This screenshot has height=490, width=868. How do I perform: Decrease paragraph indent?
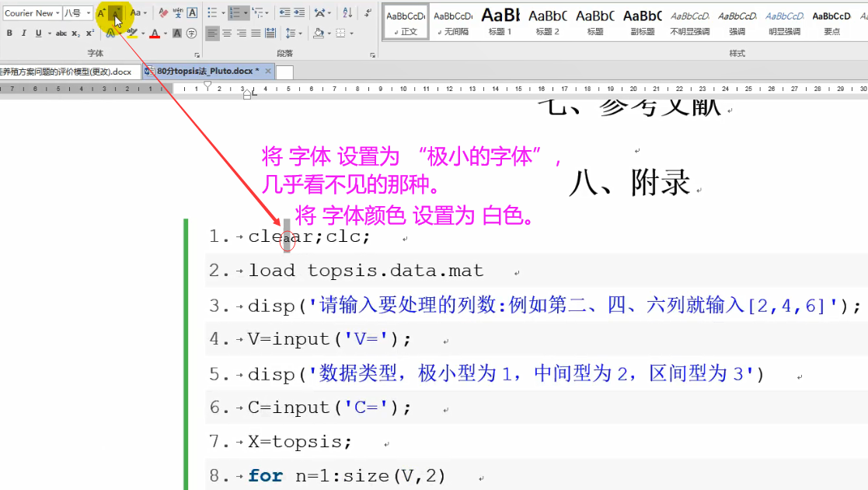click(284, 12)
